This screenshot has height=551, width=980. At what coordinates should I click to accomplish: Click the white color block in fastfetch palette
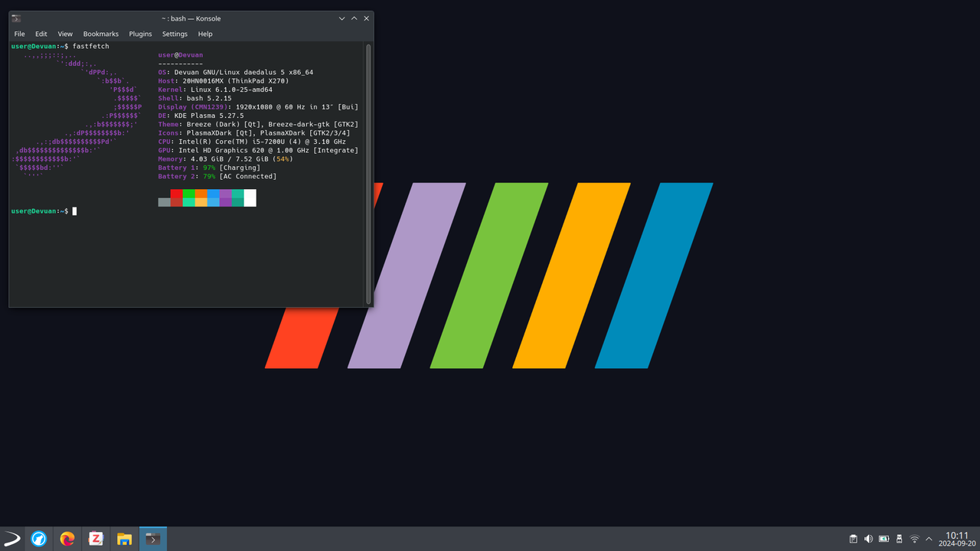pos(250,197)
